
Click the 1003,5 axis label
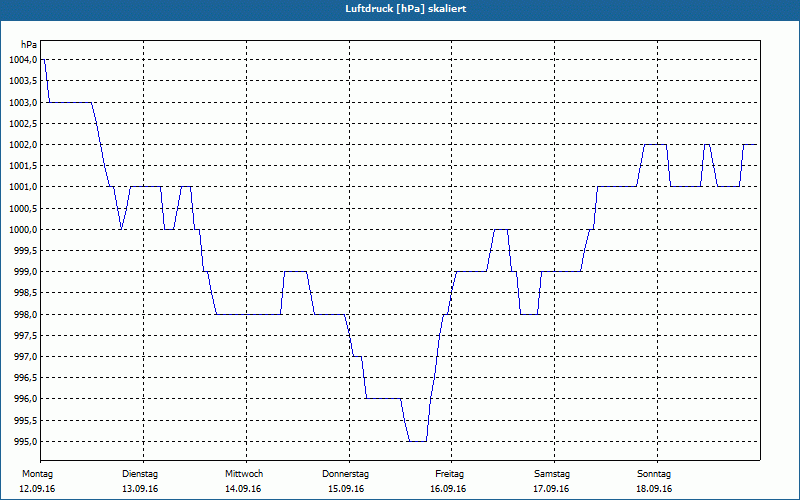[23, 81]
